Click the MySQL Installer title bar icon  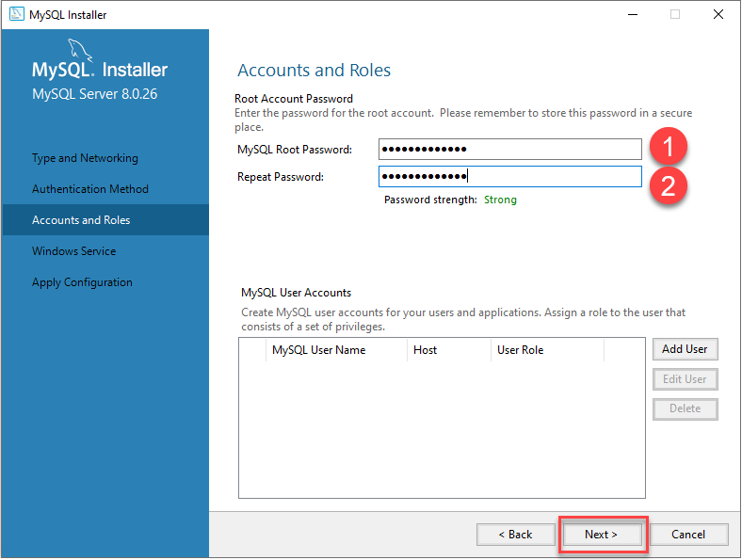pyautogui.click(x=16, y=14)
